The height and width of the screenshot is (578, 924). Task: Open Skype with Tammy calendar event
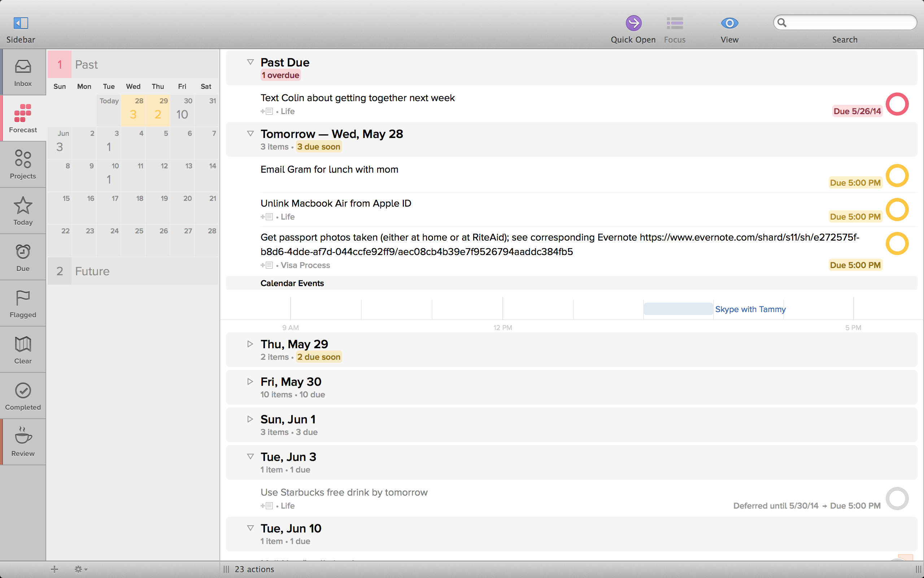750,309
